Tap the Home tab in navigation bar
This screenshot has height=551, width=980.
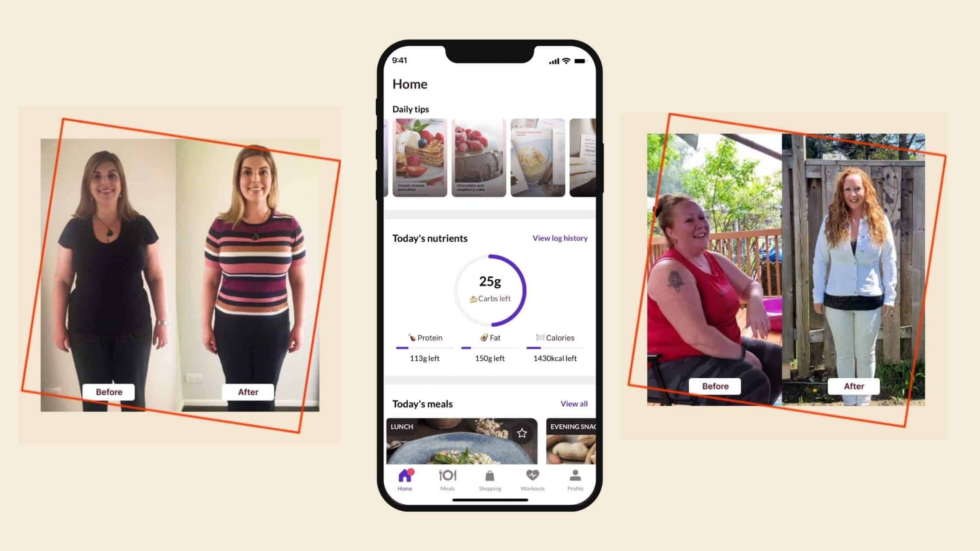(405, 480)
